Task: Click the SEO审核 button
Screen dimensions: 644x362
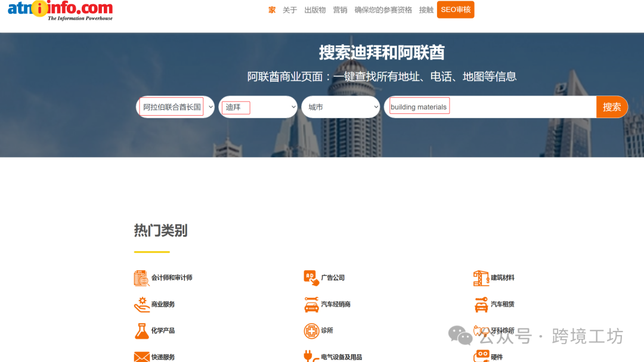Action: [x=455, y=10]
